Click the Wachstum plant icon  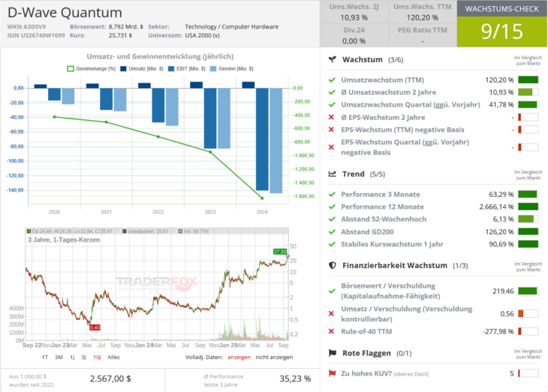[333, 59]
